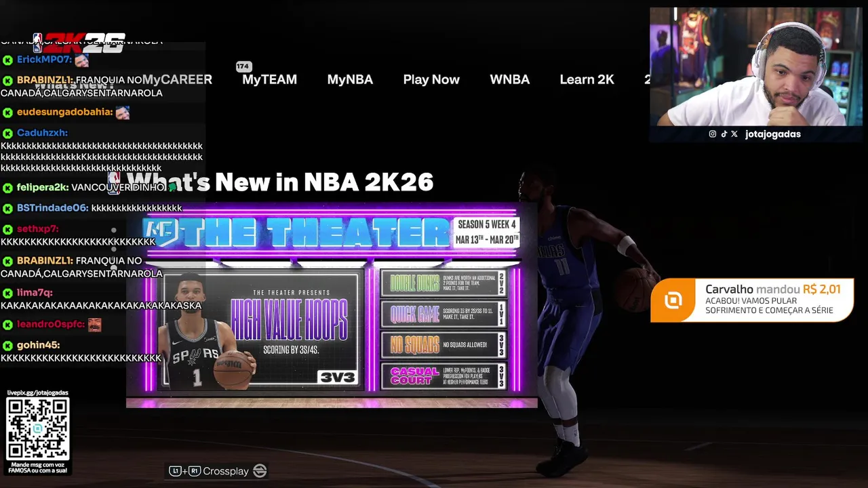Image resolution: width=868 pixels, height=488 pixels.
Task: Click the R1 button prompt icon
Action: pyautogui.click(x=195, y=471)
